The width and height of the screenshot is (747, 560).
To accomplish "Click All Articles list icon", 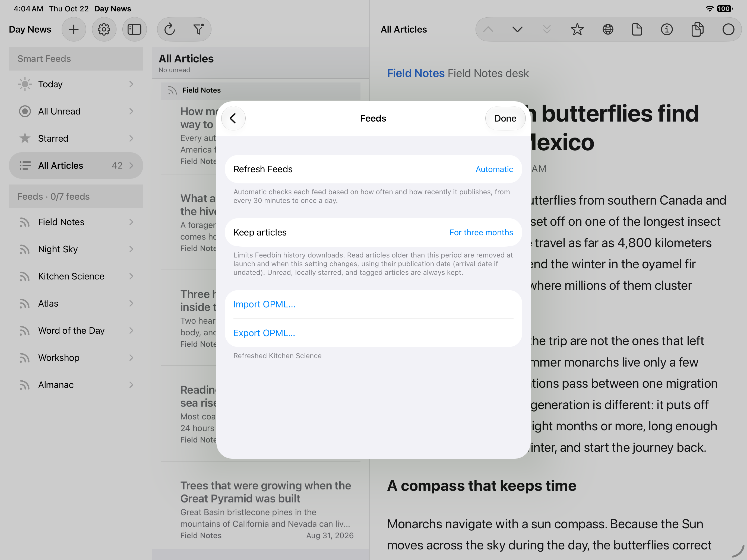I will 25,166.
